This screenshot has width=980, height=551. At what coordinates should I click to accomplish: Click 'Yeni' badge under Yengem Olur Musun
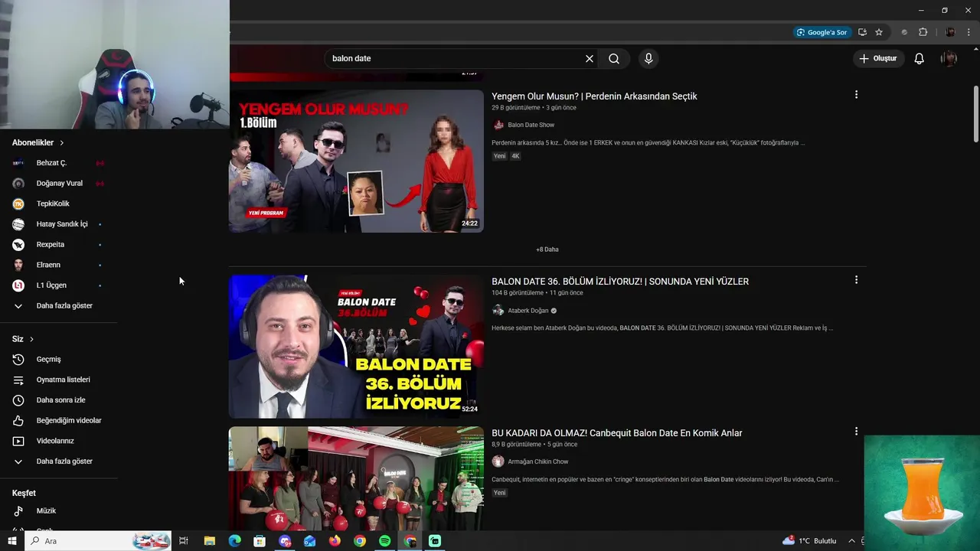(x=500, y=156)
